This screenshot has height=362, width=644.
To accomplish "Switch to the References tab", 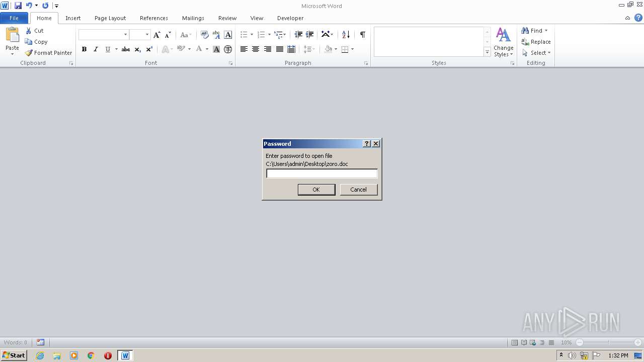I will coord(154,18).
